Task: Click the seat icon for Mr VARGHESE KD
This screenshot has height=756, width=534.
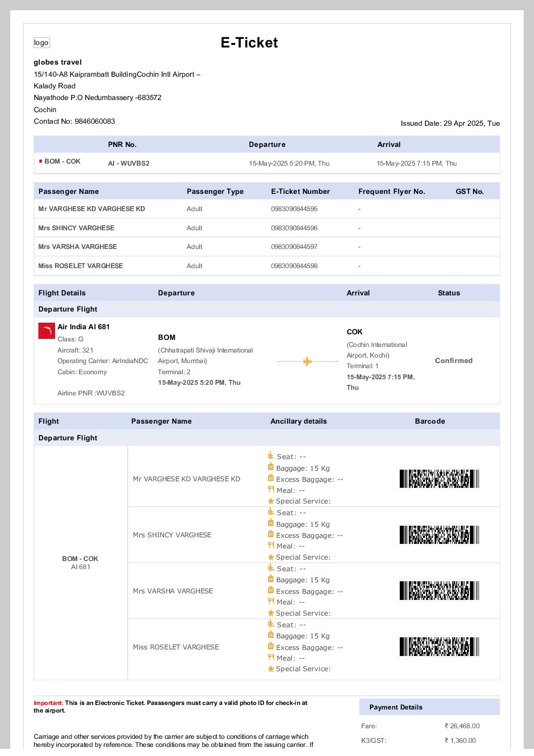Action: click(271, 456)
